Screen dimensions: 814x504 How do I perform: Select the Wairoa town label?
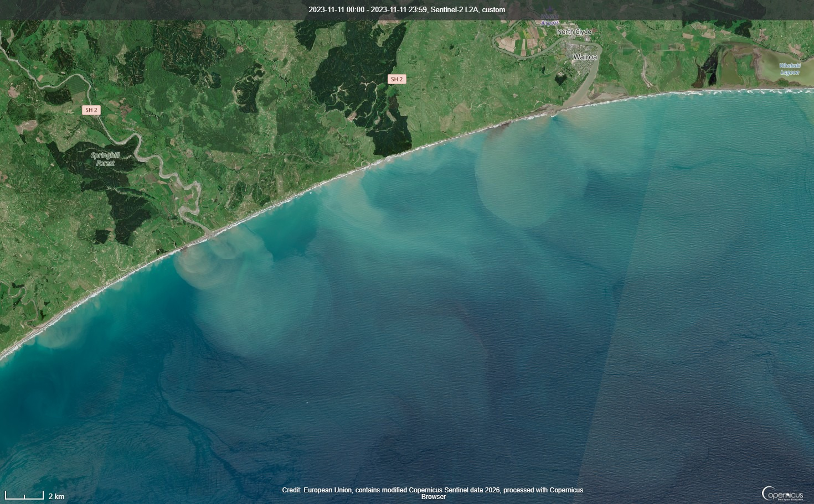(x=585, y=57)
